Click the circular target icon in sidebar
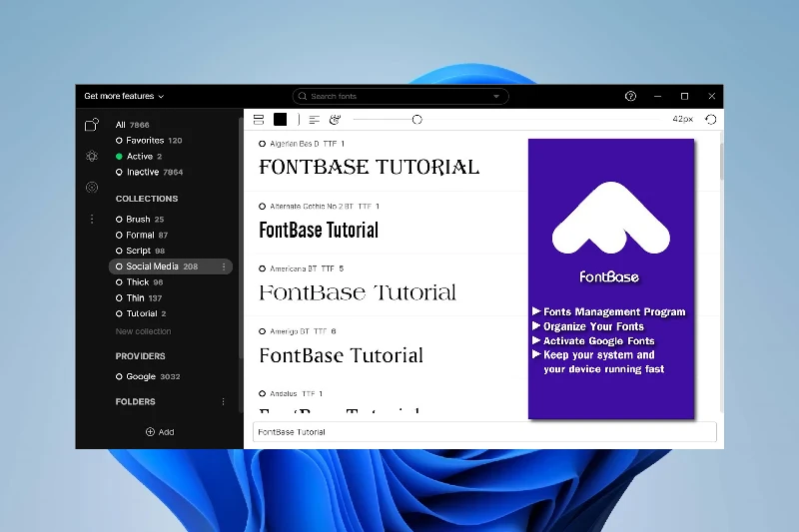 pyautogui.click(x=92, y=187)
